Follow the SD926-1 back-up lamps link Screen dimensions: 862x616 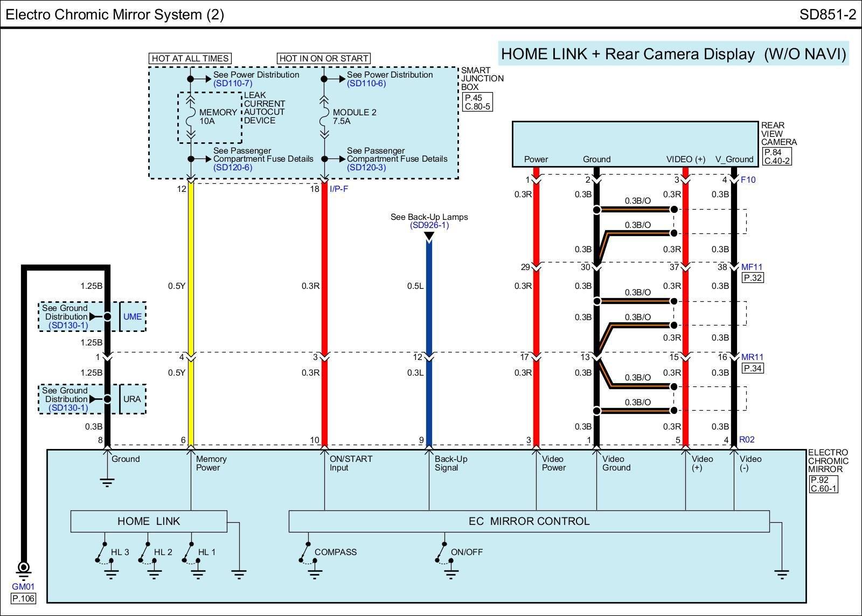pos(429,225)
